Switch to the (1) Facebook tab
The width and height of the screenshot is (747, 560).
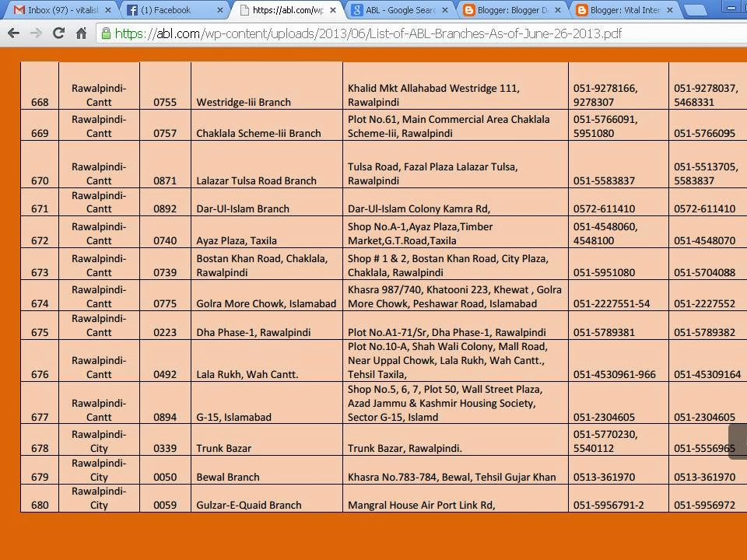coord(174,10)
